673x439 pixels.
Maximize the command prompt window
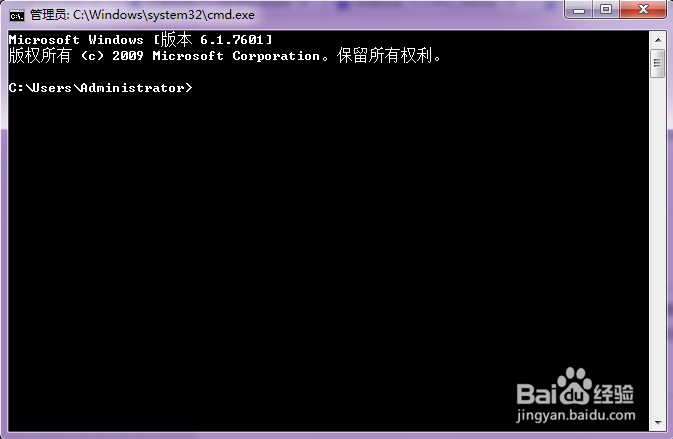tap(606, 9)
